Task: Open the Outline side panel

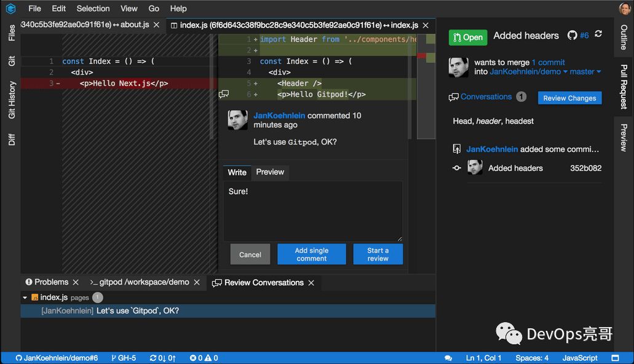Action: tap(624, 37)
